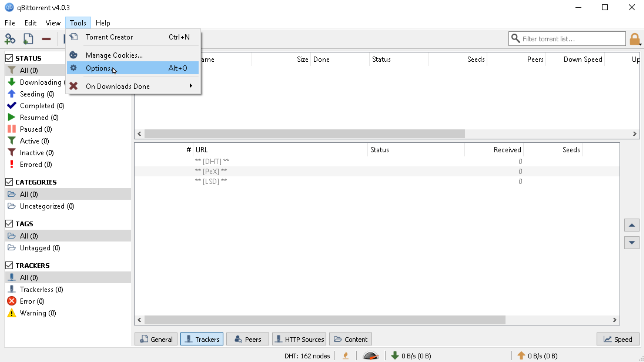This screenshot has width=644, height=362.
Task: Show the Speed graph tab
Action: click(x=618, y=339)
